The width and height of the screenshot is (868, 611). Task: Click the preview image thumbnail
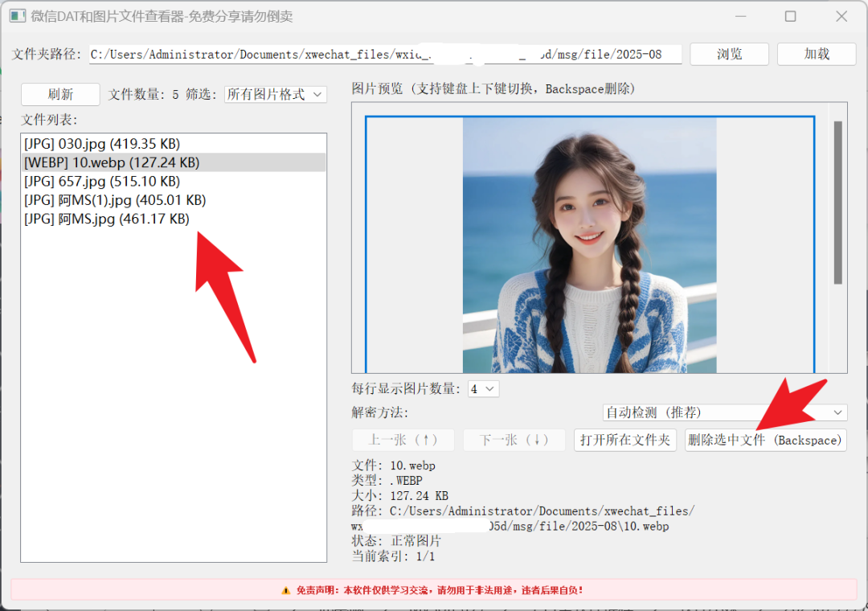pos(589,245)
